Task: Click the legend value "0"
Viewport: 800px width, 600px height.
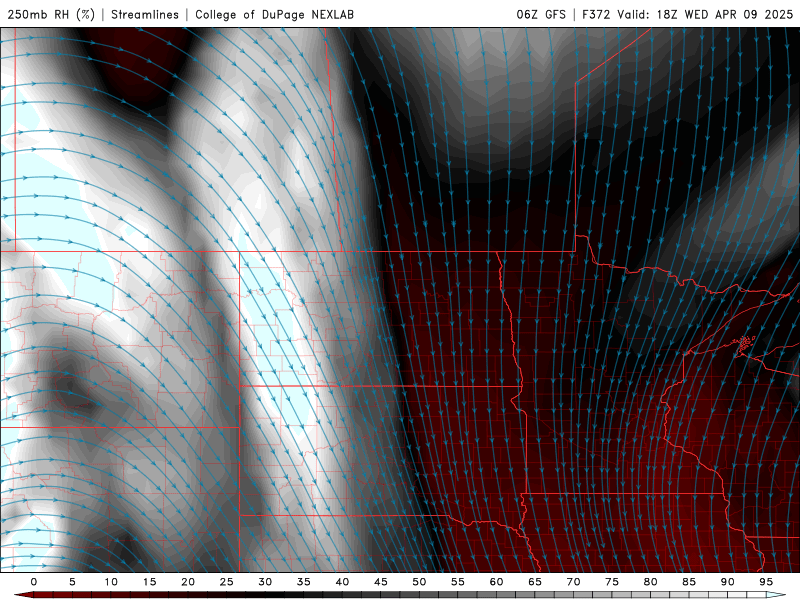Action: coord(34,582)
